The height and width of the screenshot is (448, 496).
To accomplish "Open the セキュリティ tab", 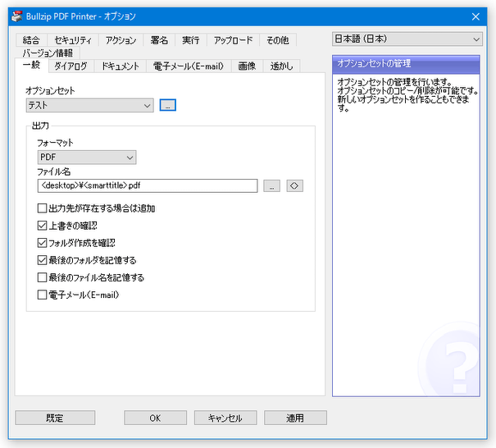I will 73,40.
